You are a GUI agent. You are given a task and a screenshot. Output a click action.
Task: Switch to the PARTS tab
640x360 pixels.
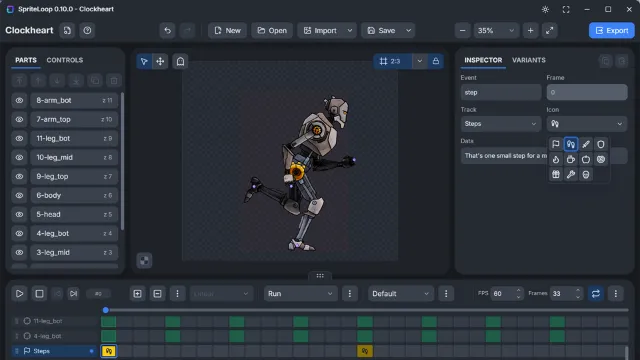click(x=26, y=60)
